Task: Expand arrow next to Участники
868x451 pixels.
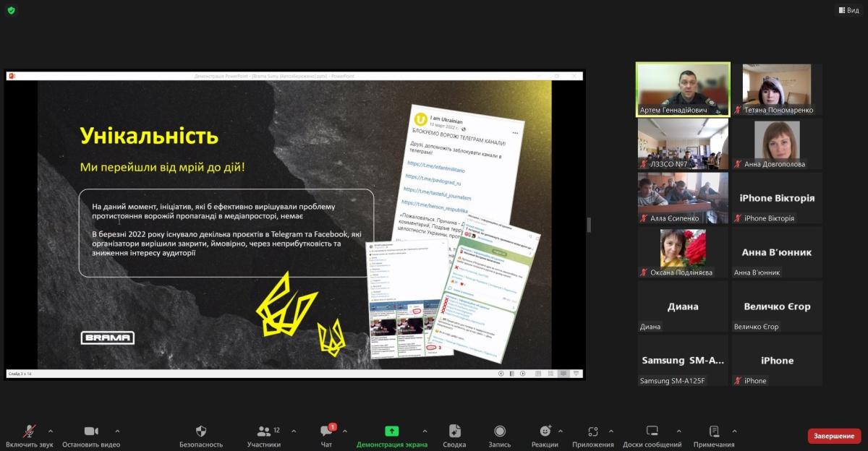Action: (x=294, y=431)
